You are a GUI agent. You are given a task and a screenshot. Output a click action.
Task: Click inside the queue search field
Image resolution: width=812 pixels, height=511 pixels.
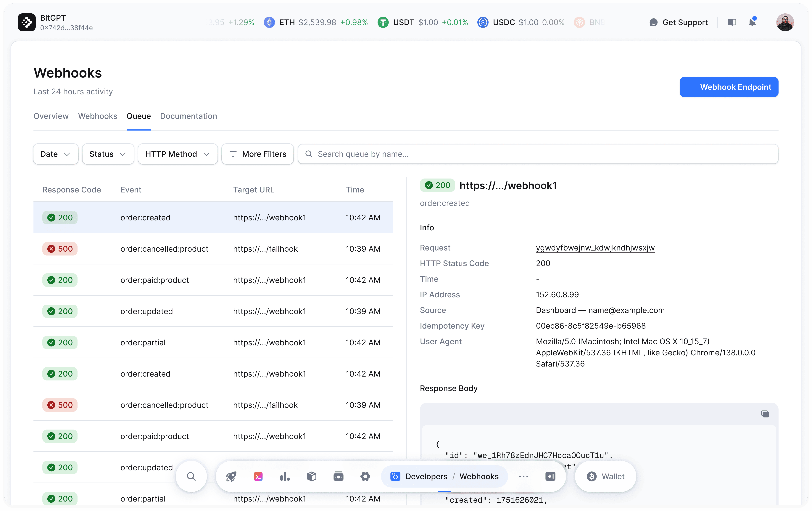472,154
